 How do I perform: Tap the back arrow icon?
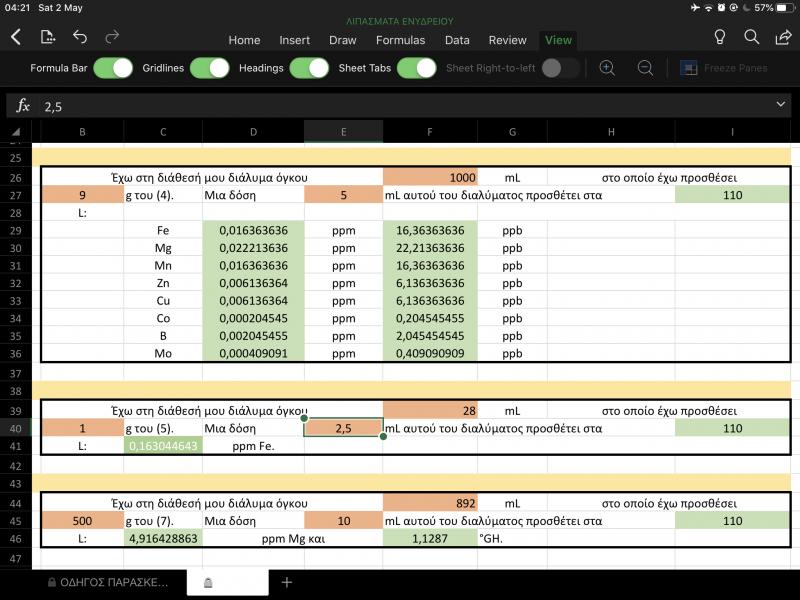(16, 38)
